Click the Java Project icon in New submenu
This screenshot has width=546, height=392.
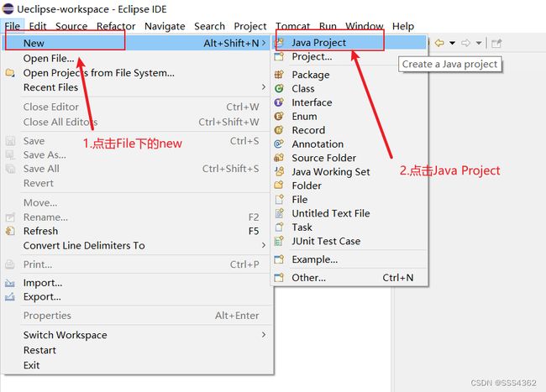tap(279, 43)
